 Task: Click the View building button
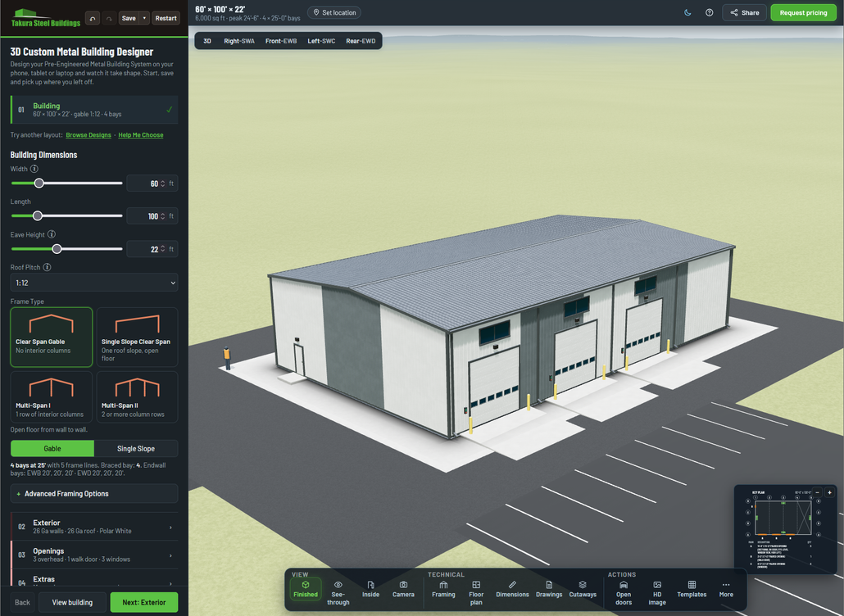72,603
